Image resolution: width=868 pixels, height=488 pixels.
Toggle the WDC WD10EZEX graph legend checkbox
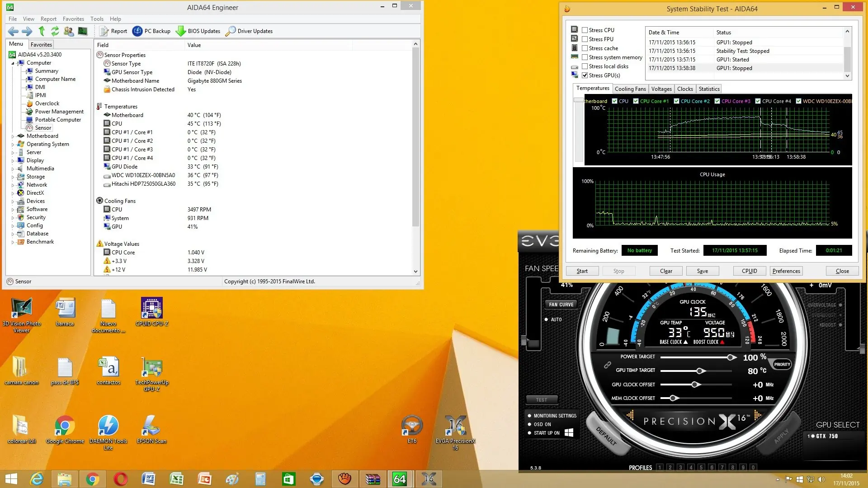point(799,101)
